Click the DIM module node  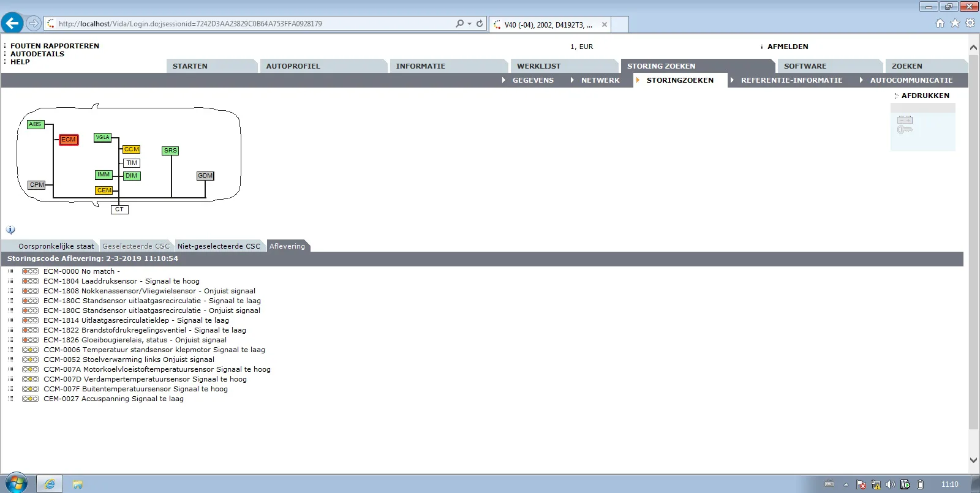[132, 176]
